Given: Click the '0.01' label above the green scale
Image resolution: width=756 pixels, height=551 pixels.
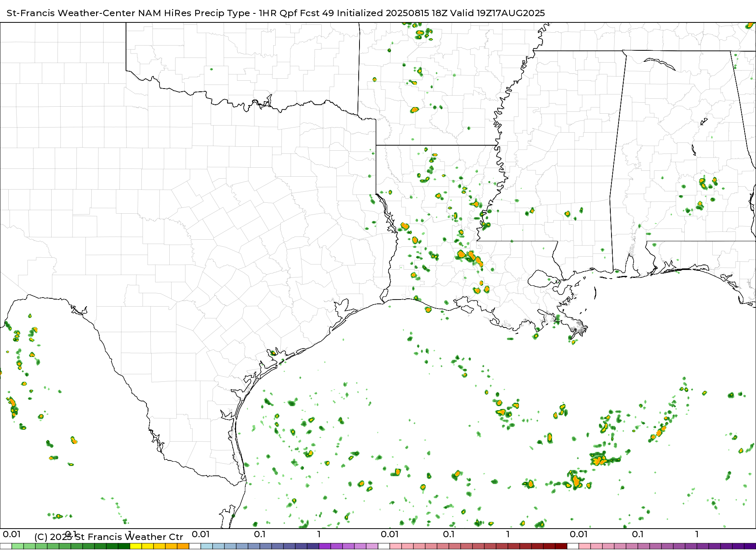Looking at the screenshot, I should pos(12,534).
